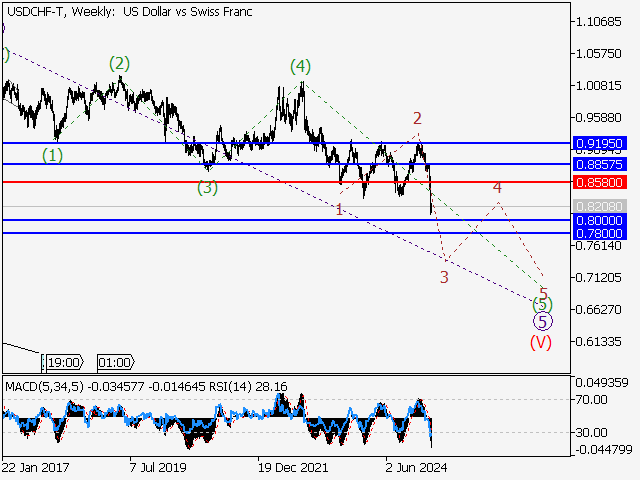
Task: Click the 01:00 time label box
Action: (x=114, y=362)
